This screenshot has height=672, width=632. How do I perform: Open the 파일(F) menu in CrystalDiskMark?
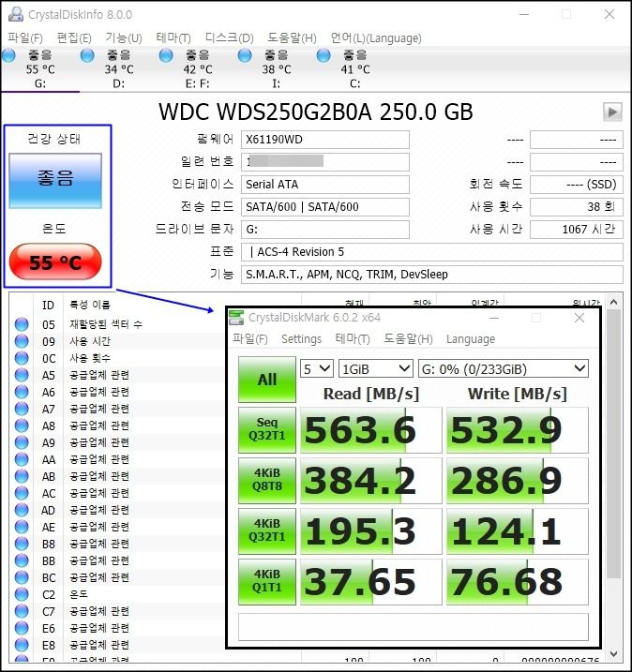point(250,339)
